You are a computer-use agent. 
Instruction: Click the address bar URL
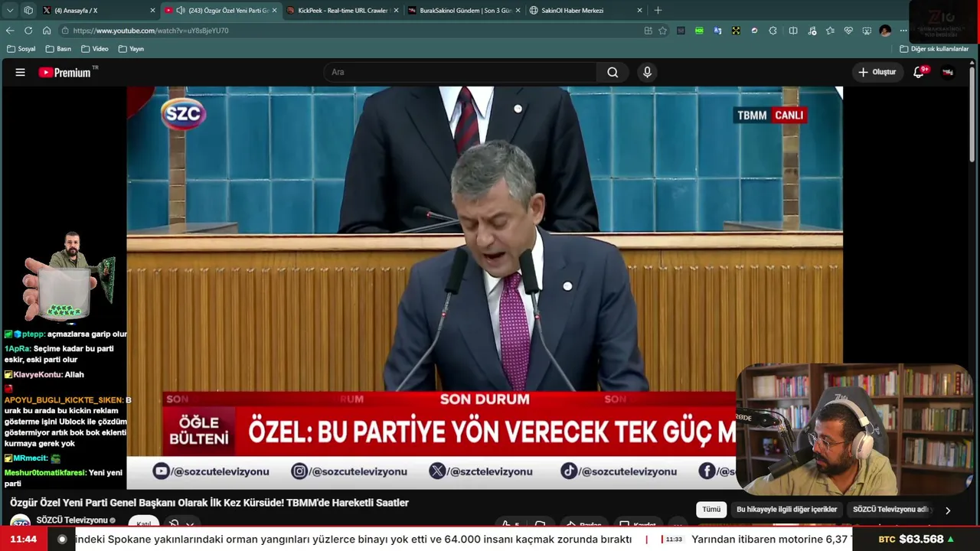pos(151,31)
